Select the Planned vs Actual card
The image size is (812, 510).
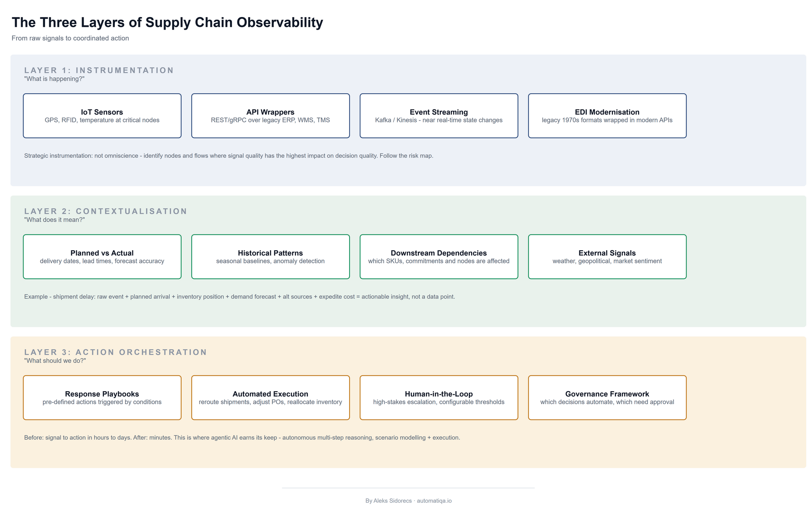(102, 256)
